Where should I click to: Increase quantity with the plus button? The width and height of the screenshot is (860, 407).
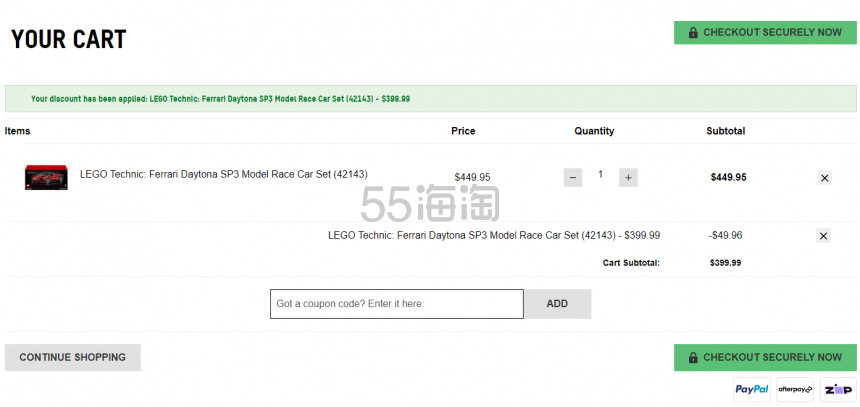coord(629,178)
